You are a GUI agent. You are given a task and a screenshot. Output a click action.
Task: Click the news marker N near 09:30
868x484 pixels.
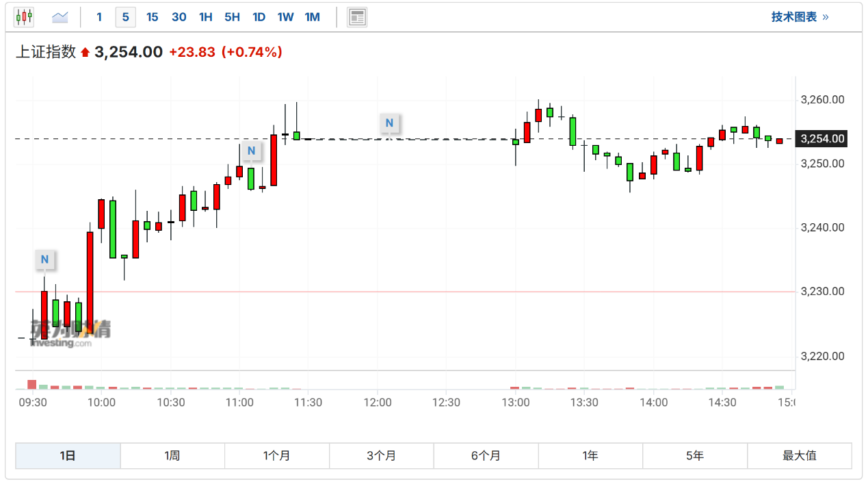click(44, 259)
